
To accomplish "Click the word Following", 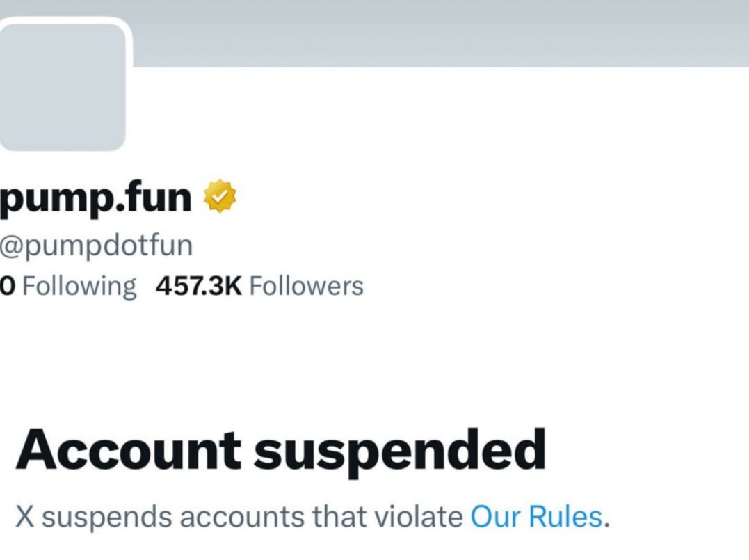I will click(79, 287).
